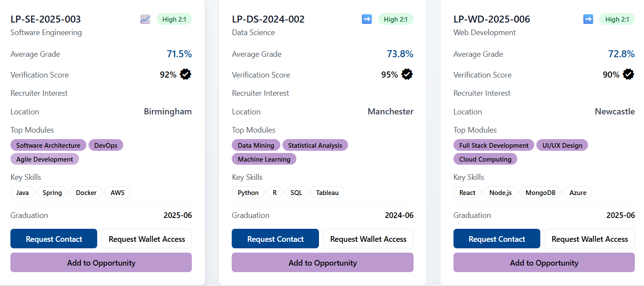The width and height of the screenshot is (644, 286).
Task: Click the Full Stack Development module tag
Action: coord(494,145)
